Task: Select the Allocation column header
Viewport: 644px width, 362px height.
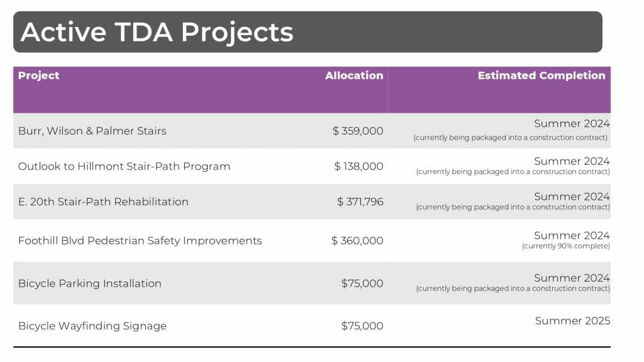Action: coord(354,76)
